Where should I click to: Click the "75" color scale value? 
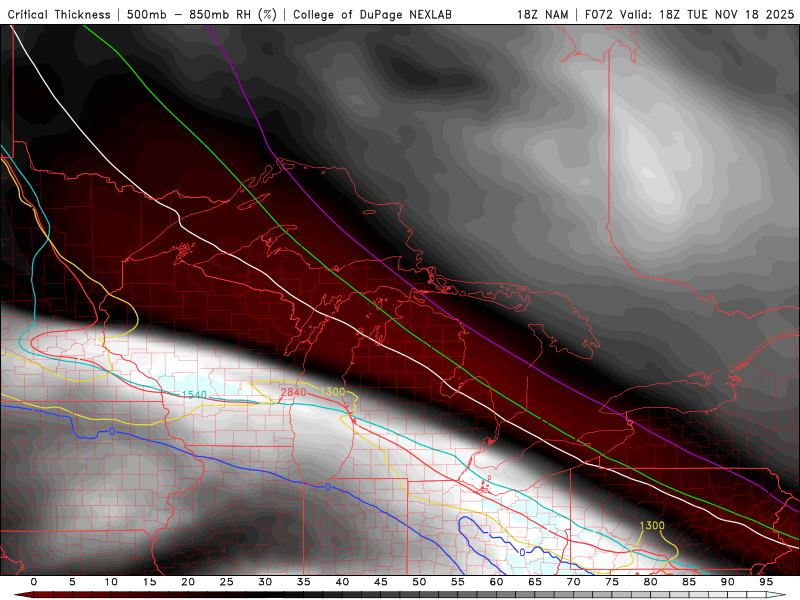click(x=612, y=582)
